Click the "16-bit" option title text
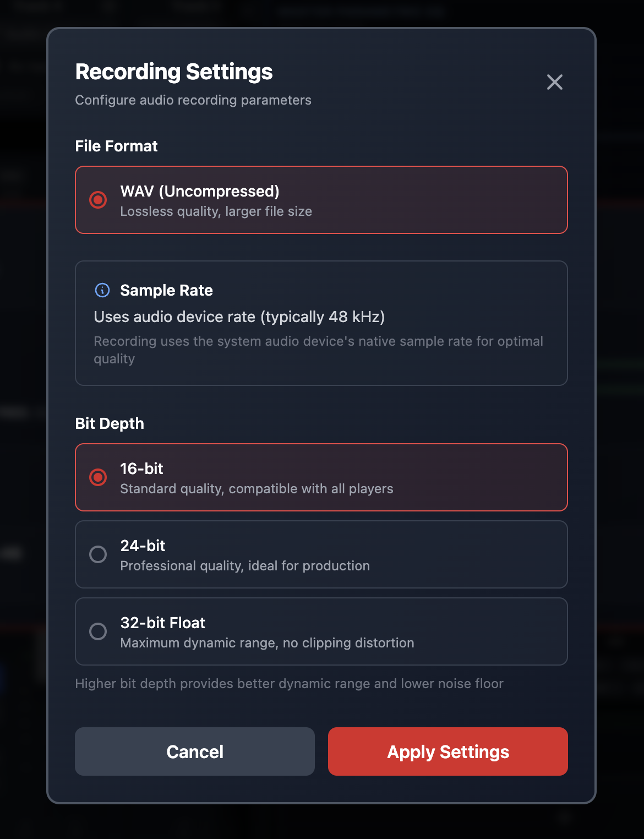 (141, 468)
